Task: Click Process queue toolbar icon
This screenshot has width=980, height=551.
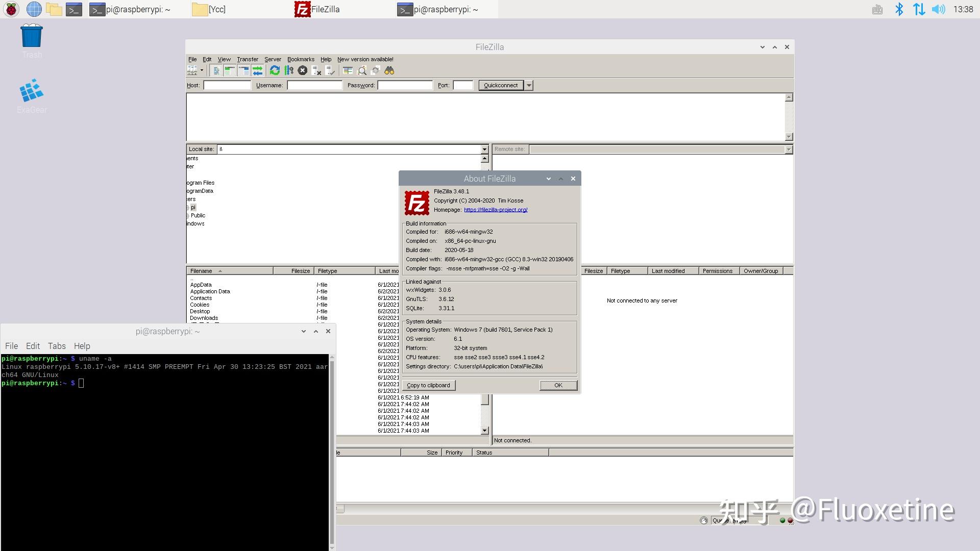Action: pos(289,70)
